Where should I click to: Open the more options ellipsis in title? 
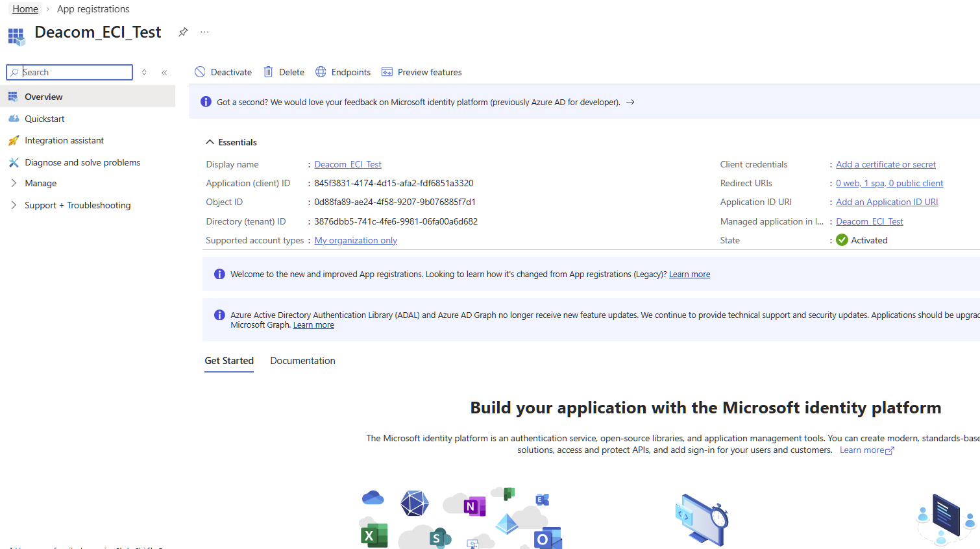click(x=204, y=32)
